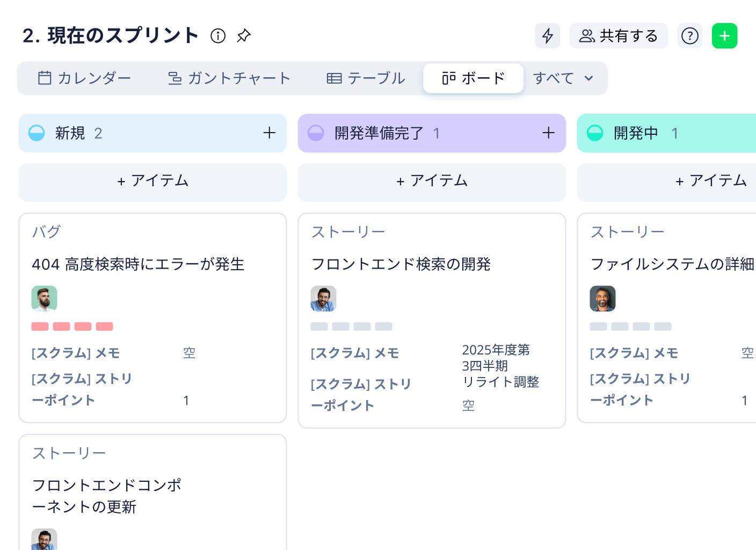756x550 pixels.
Task: Open the card titled フロントエンド検索の開発
Action: 401,264
